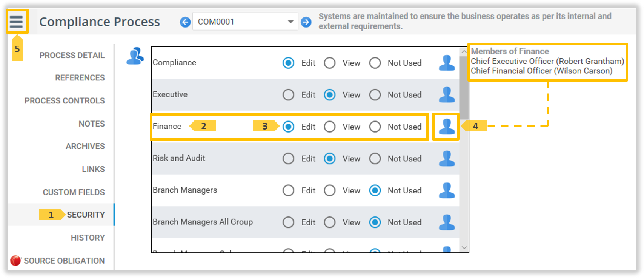
Task: Set Branch Managers to Edit
Action: point(288,190)
